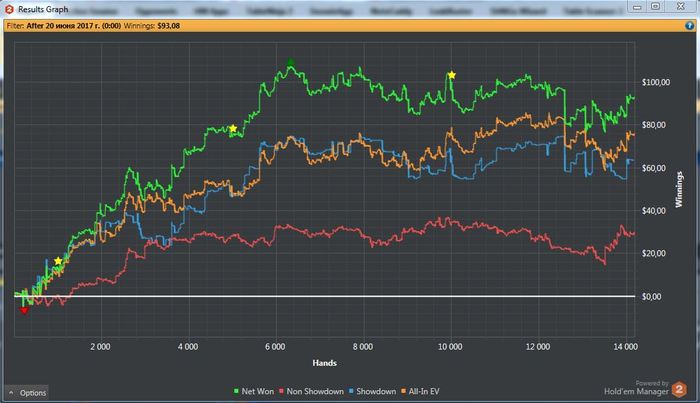The height and width of the screenshot is (403, 700).
Task: Toggle the Non Showdown legend entry
Action: [311, 391]
